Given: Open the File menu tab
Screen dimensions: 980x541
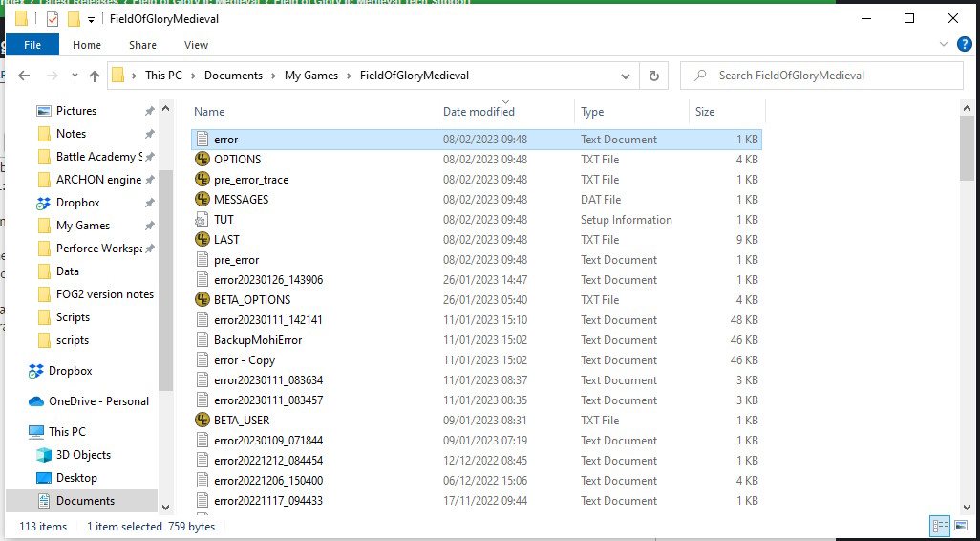Looking at the screenshot, I should click(x=32, y=45).
